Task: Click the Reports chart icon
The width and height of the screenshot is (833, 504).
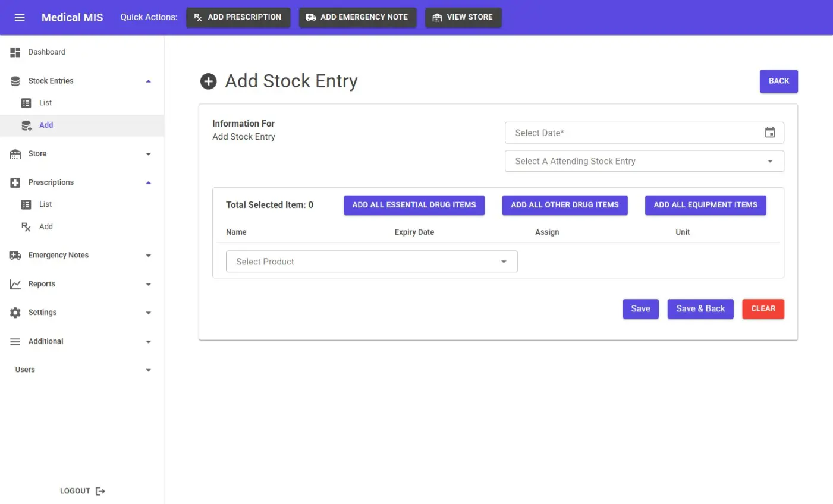Action: (15, 284)
